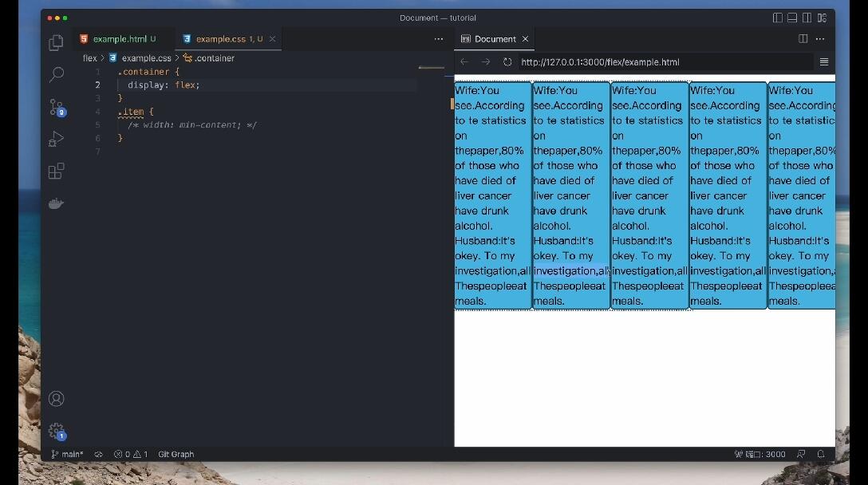Place cursor in 'display: flex;' line
Image resolution: width=868 pixels, height=485 pixels.
[164, 85]
